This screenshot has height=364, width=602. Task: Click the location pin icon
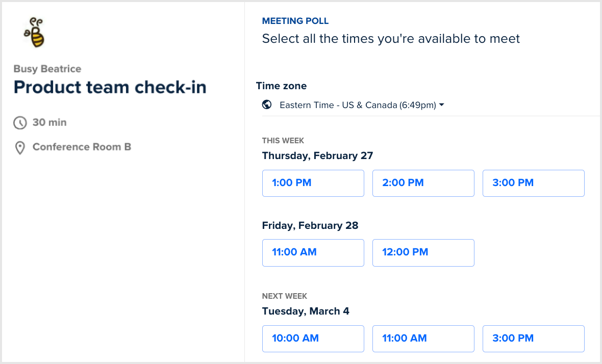[20, 148]
